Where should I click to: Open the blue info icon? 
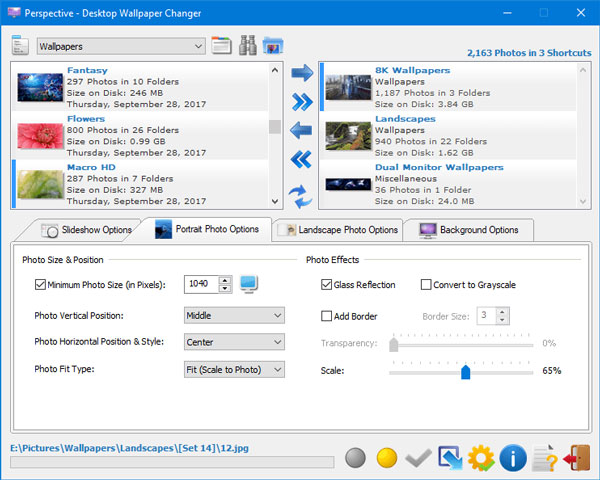[513, 459]
